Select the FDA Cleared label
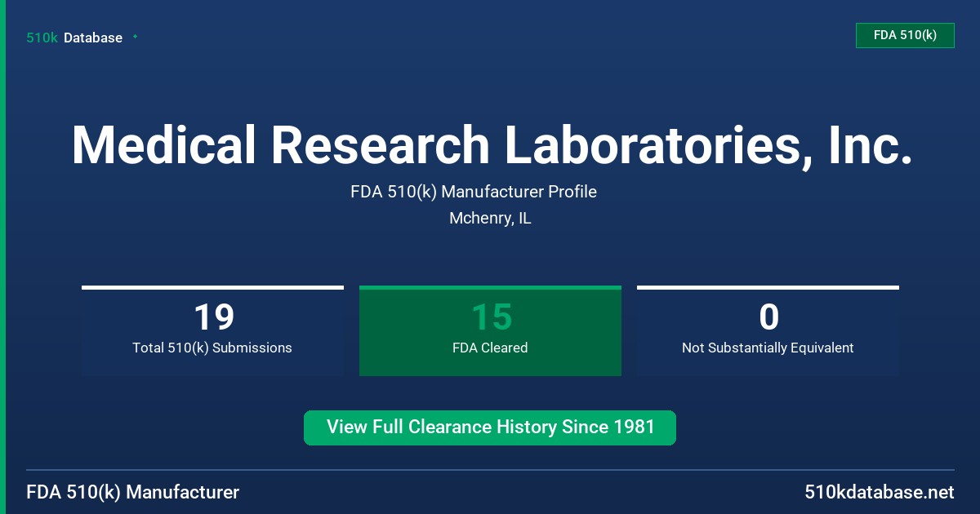 point(490,348)
